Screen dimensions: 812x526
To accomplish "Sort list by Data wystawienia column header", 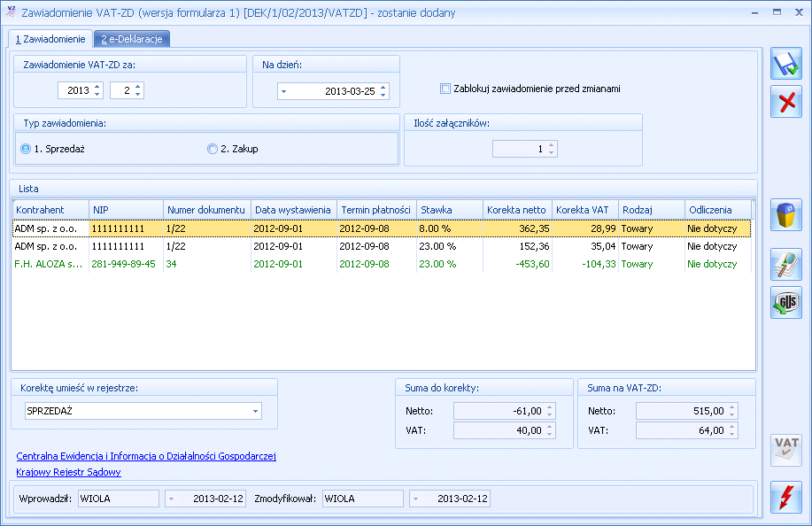I will 294,210.
